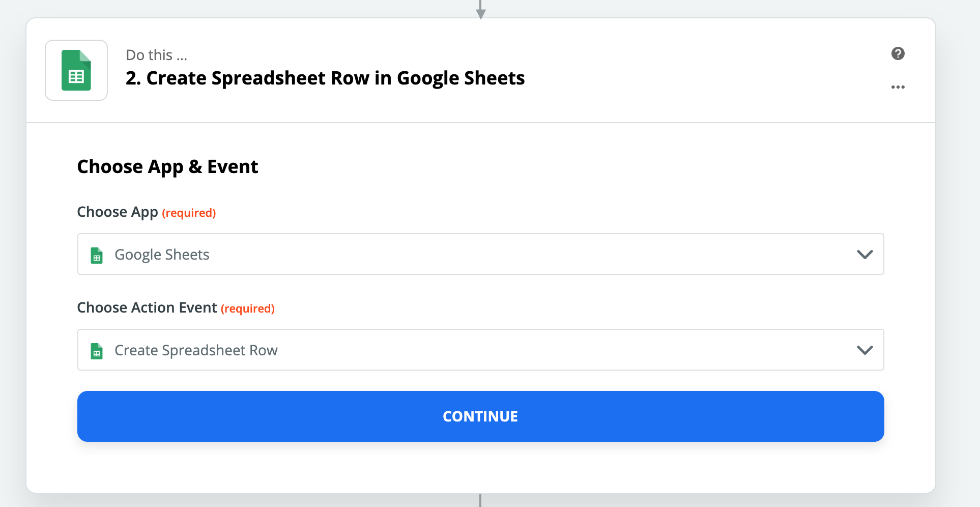Click the gray arrow above the step card
This screenshot has width=980, height=507.
480,7
